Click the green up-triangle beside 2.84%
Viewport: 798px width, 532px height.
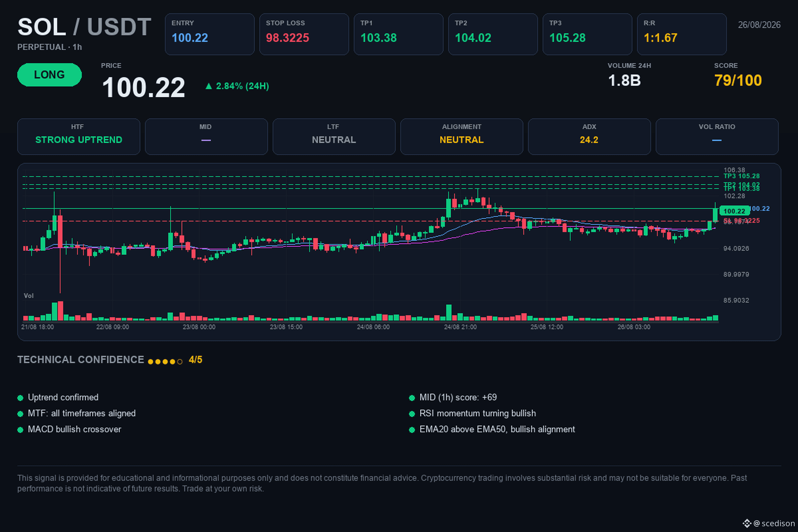[x=209, y=86]
